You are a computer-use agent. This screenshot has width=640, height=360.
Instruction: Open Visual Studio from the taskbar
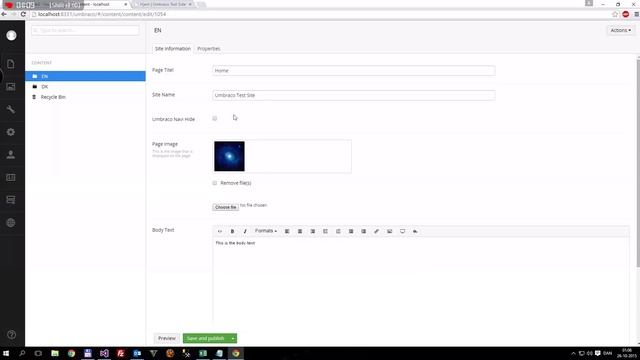pos(104,353)
